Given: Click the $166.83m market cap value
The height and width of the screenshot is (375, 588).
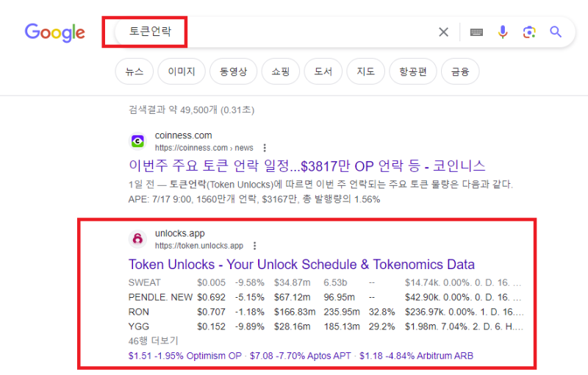Looking at the screenshot, I should coord(295,312).
